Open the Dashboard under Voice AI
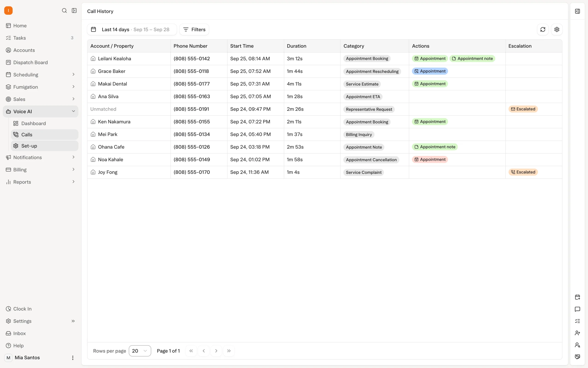588x368 pixels. tap(45, 124)
